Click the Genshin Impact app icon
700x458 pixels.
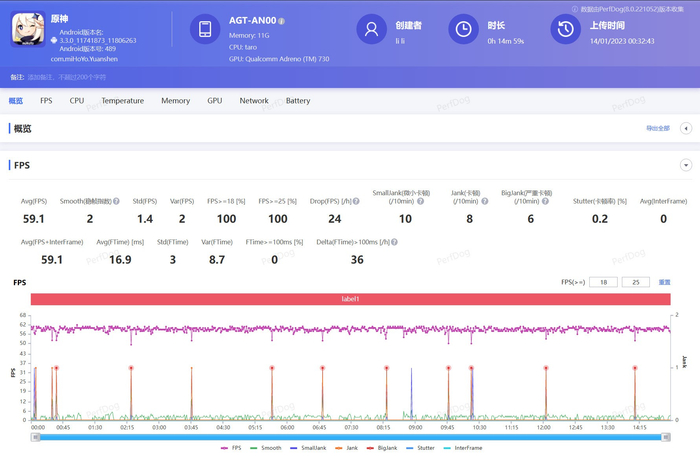(28, 30)
